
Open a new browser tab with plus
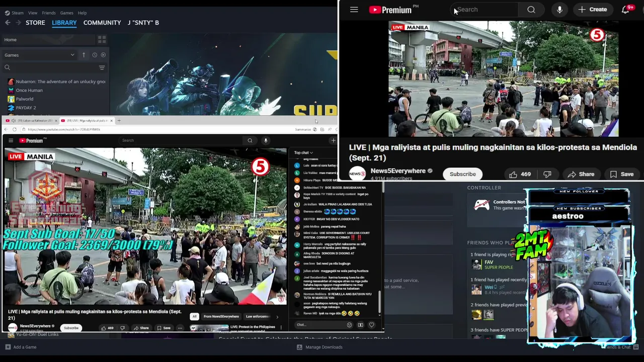119,121
